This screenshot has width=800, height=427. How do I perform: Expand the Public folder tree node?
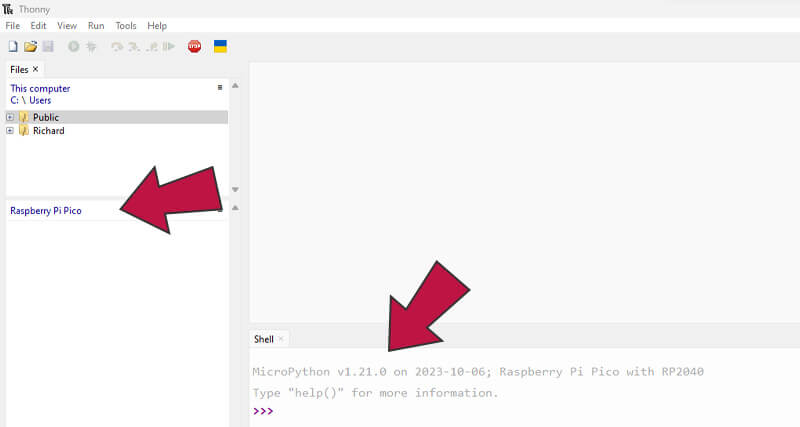tap(10, 117)
